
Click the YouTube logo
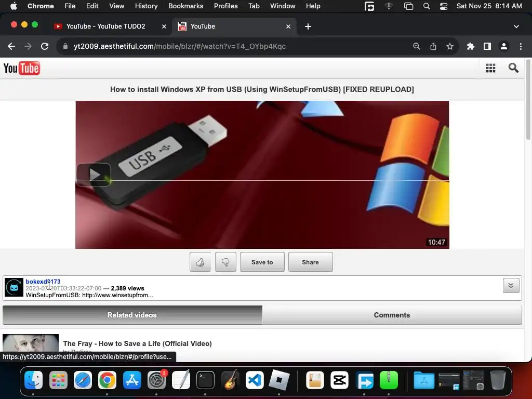[22, 68]
